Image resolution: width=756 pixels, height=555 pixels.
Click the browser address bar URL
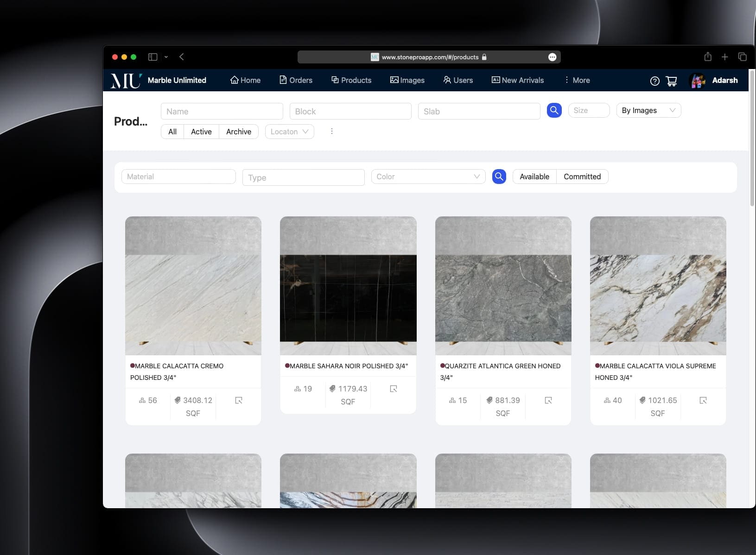click(430, 57)
